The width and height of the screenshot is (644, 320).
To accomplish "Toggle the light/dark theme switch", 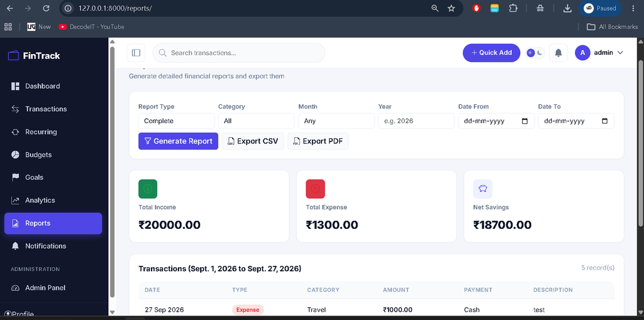I will tap(535, 53).
